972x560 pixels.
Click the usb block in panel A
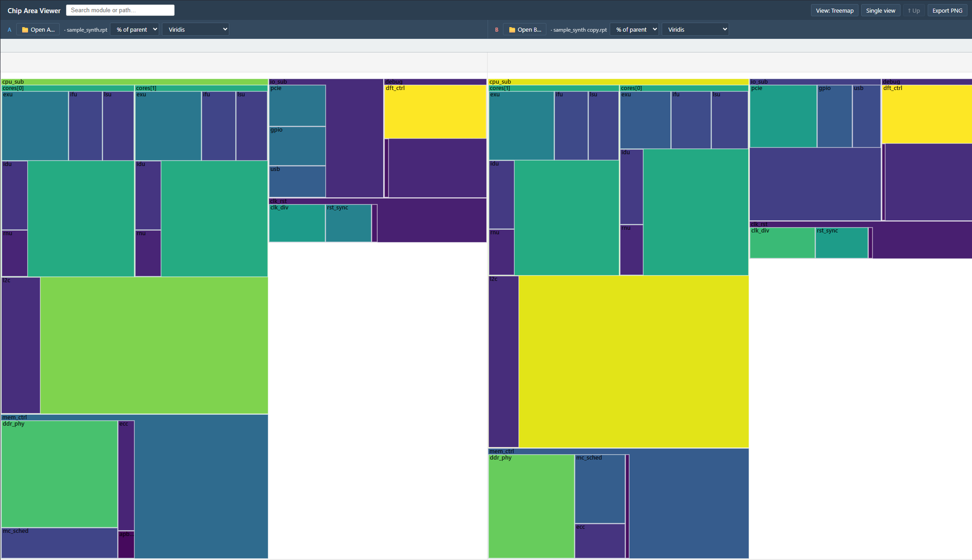tap(297, 181)
